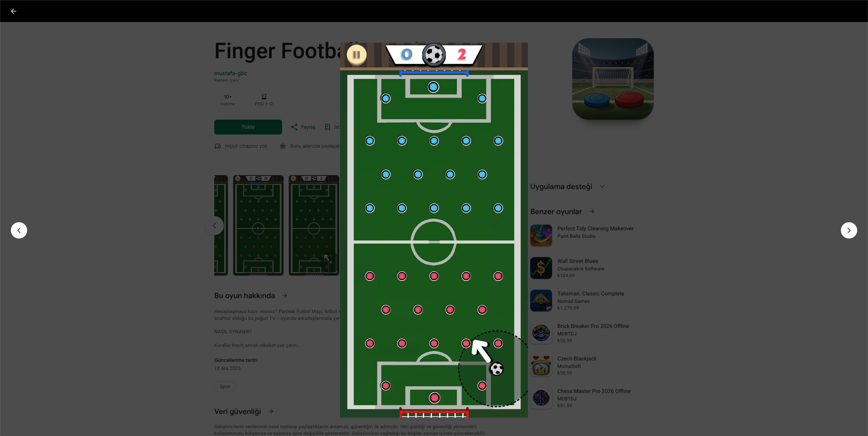This screenshot has height=436, width=868.
Task: Expand the Uygulama desteği section
Action: coord(602,187)
